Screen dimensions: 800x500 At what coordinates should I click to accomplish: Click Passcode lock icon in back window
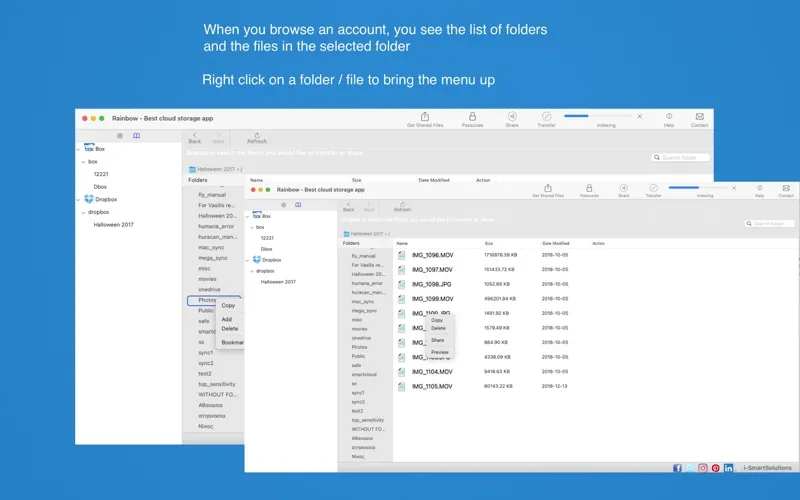pyautogui.click(x=472, y=116)
